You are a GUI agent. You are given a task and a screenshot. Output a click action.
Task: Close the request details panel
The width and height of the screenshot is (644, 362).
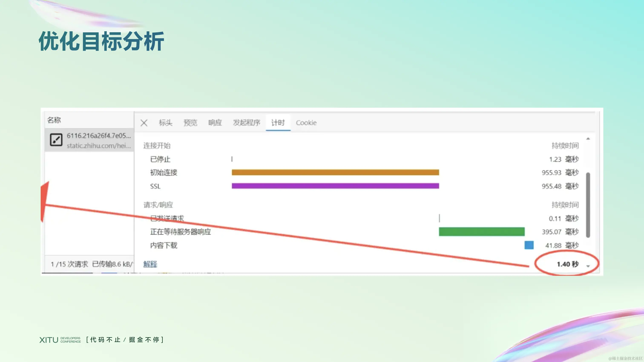coord(144,123)
